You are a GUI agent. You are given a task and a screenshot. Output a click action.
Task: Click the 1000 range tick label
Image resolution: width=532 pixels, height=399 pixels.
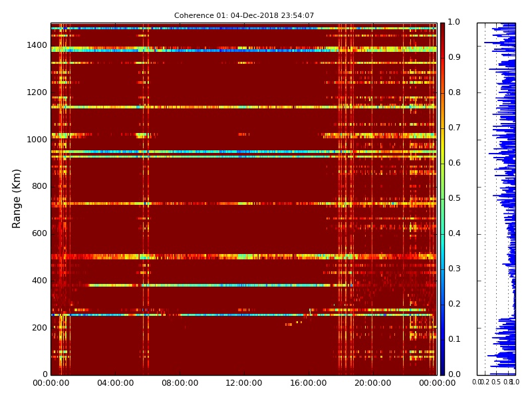tap(37, 140)
